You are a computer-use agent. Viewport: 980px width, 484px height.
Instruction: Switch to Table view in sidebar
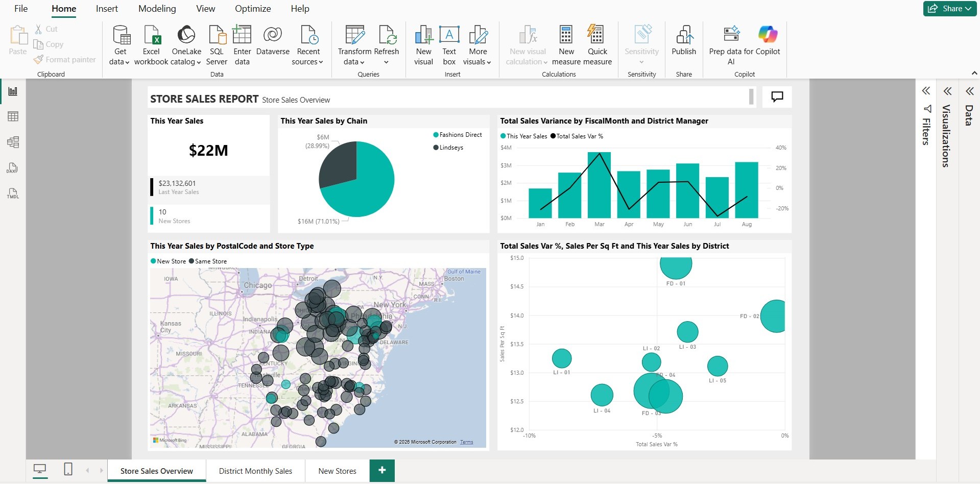[13, 116]
